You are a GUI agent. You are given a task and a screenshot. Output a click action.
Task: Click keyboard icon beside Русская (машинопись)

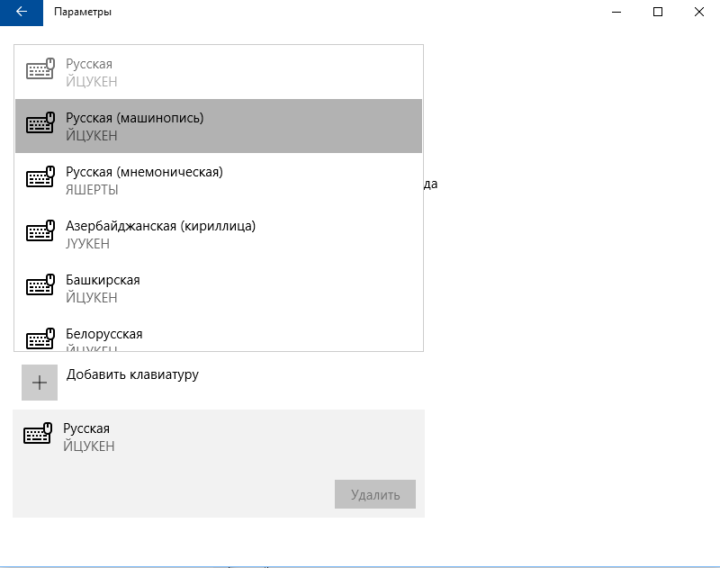tap(40, 126)
